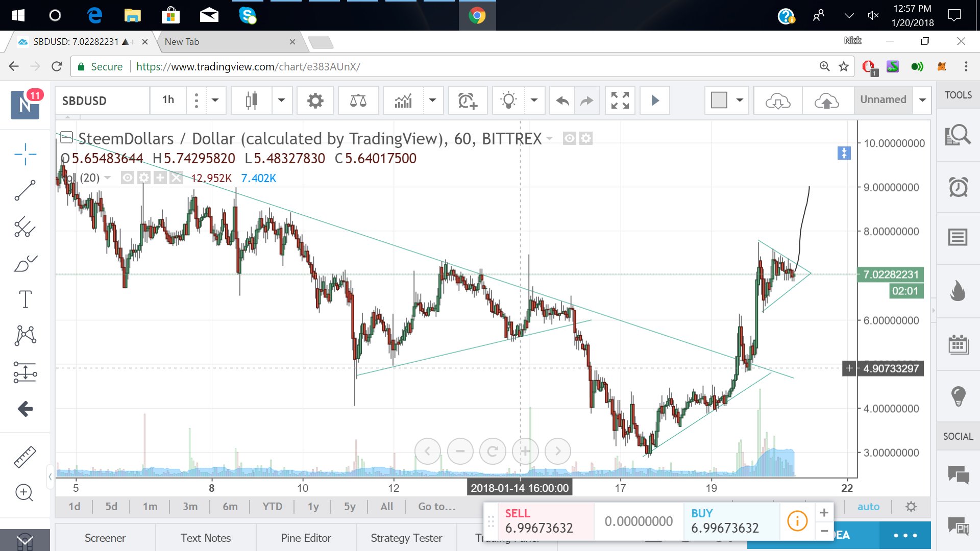980x551 pixels.
Task: Set time range to 3m
Action: click(190, 507)
